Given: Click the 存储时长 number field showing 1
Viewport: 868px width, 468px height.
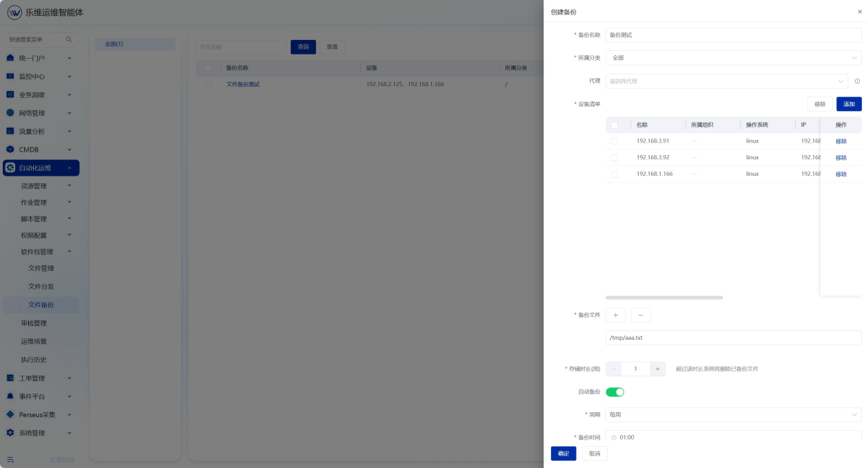Looking at the screenshot, I should tap(635, 369).
